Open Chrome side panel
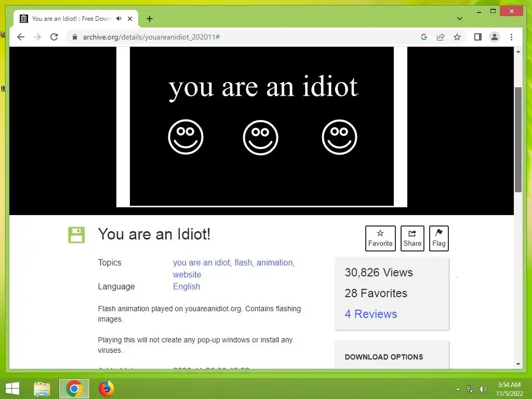 tap(478, 37)
